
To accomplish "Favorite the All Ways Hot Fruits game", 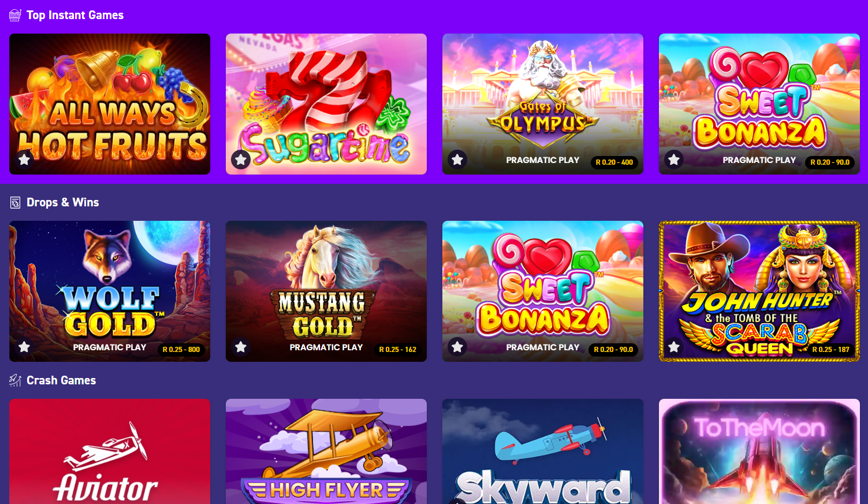I will pos(24,160).
